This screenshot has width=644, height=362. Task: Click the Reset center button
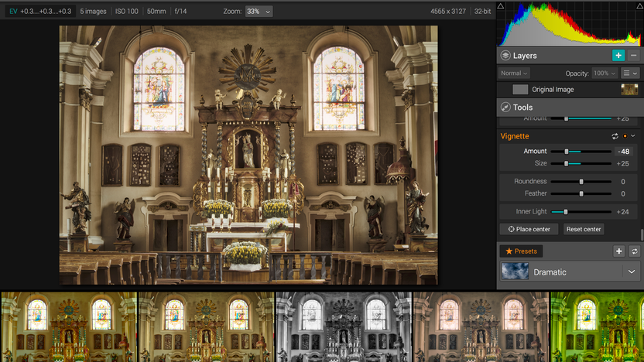tap(583, 229)
